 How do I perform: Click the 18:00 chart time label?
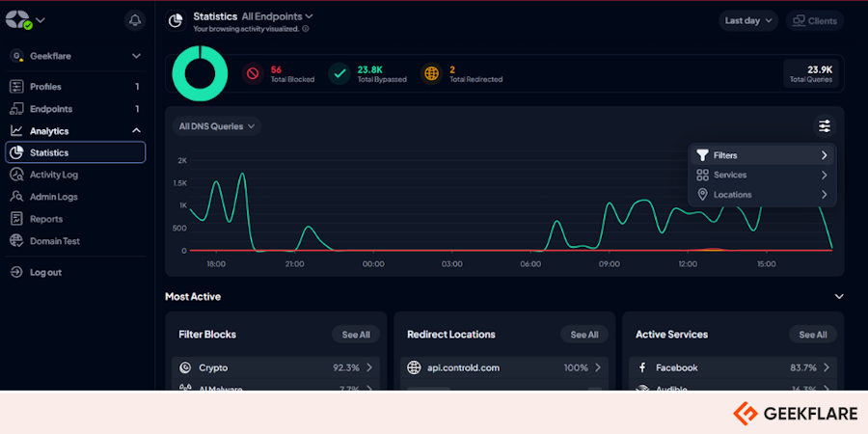pyautogui.click(x=216, y=264)
